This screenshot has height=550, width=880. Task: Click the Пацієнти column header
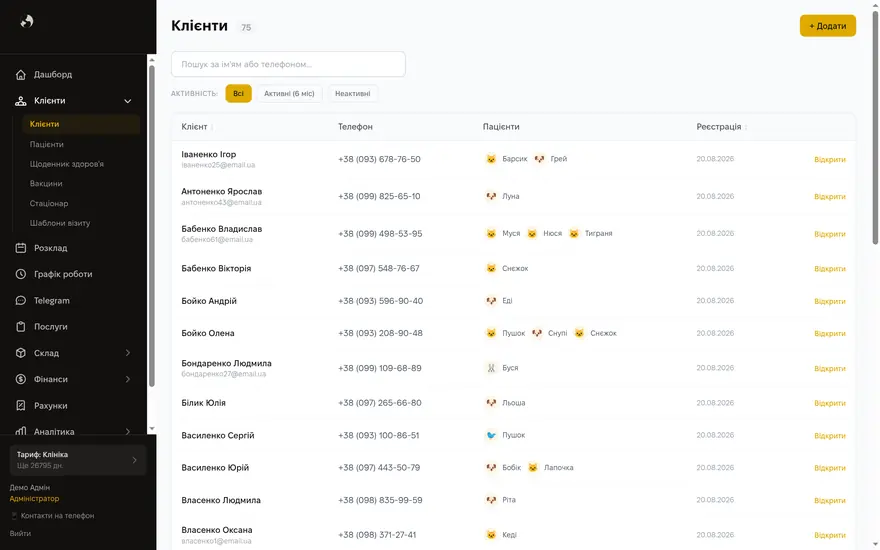(x=501, y=127)
